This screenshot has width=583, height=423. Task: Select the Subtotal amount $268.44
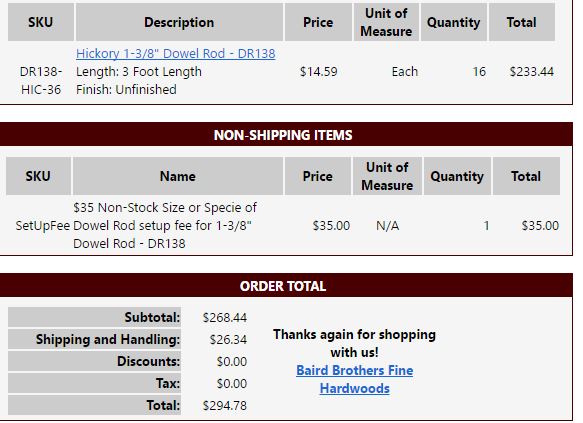225,317
